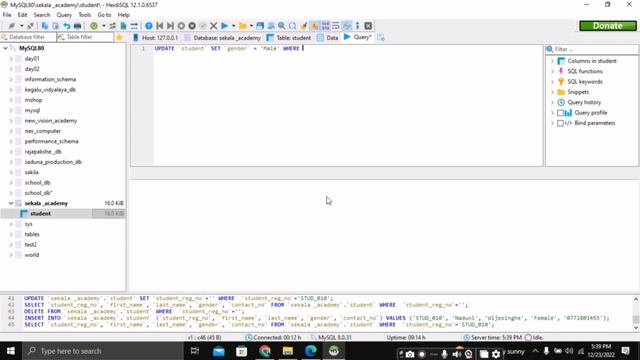
Task: Open the File menu
Action: [7, 15]
